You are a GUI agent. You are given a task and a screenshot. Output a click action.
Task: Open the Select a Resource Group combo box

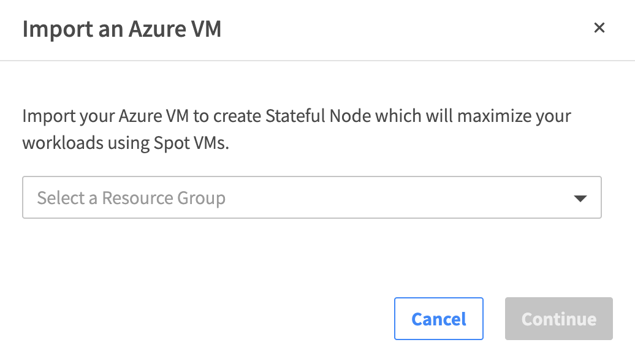[x=311, y=198]
